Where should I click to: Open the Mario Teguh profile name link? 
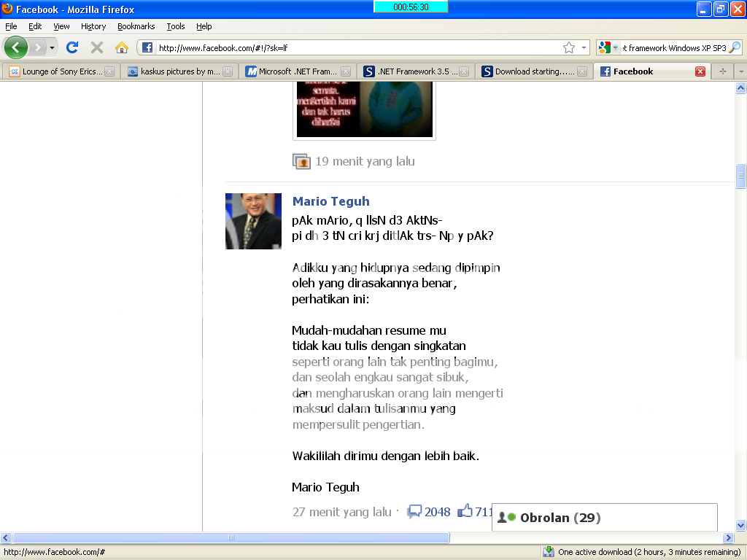(x=330, y=201)
